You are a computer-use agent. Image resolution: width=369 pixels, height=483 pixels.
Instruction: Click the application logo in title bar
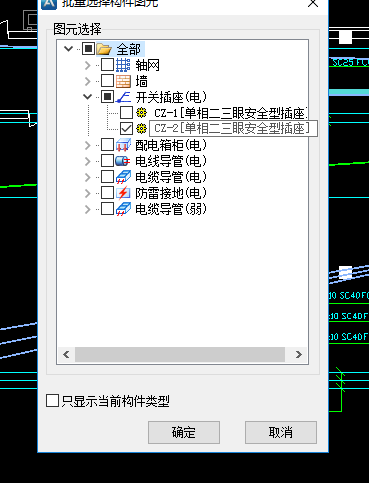(x=49, y=3)
